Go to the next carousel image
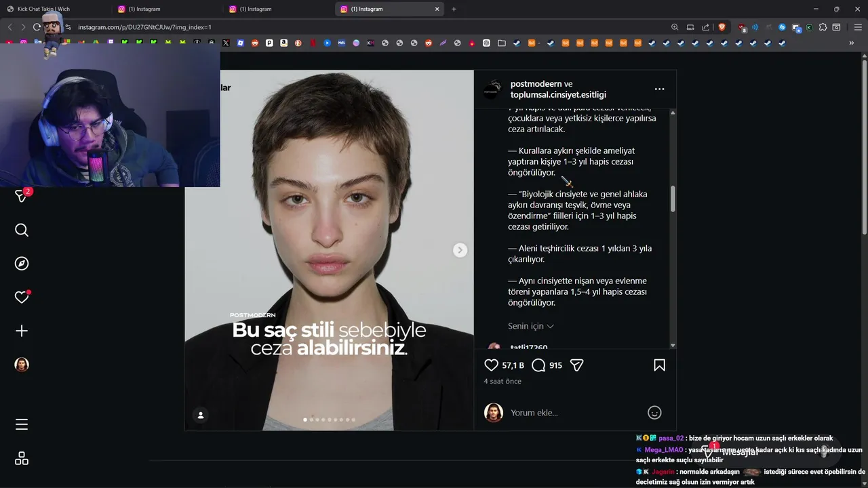The image size is (868, 488). [x=460, y=250]
